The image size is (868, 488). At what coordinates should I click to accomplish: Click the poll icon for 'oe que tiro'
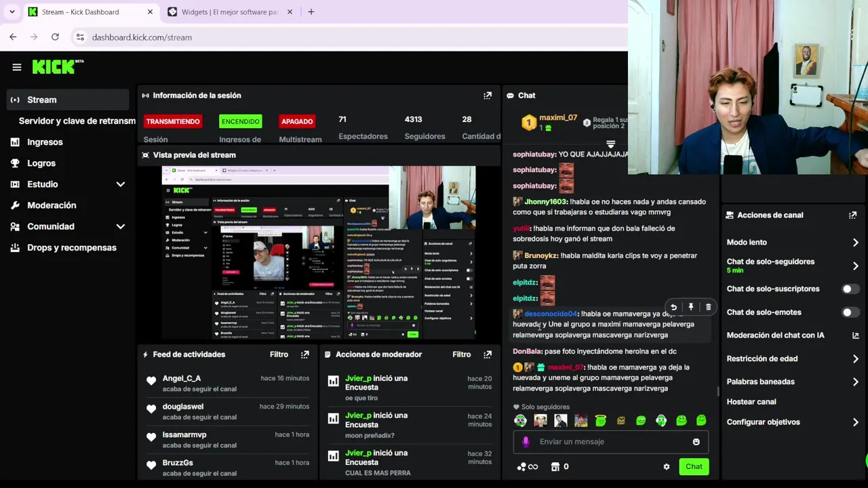[x=333, y=381]
